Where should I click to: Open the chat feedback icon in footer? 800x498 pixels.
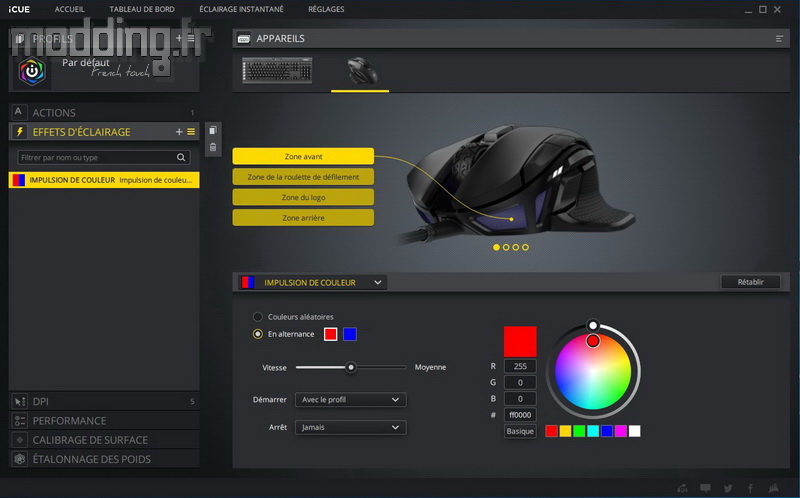[706, 488]
